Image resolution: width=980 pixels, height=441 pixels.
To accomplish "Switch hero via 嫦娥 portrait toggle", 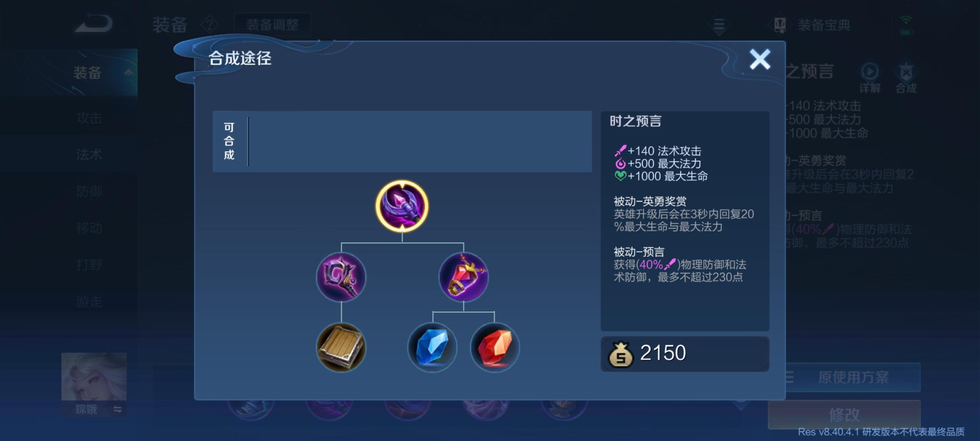I will point(94,384).
